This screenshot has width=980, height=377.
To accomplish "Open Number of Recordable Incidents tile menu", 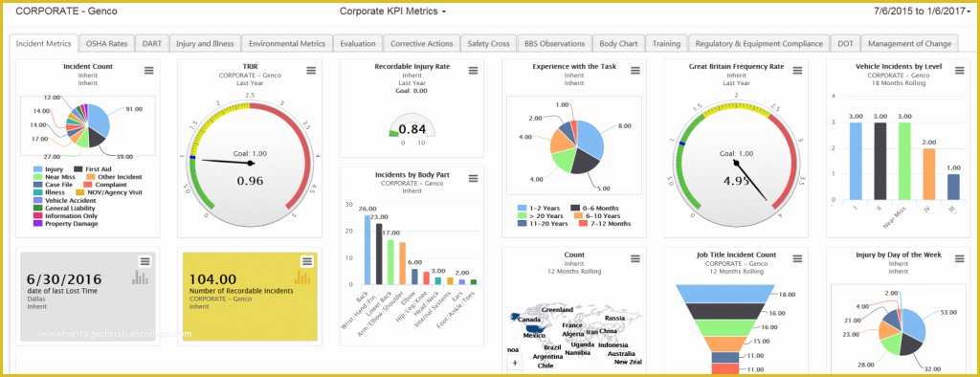I will click(307, 261).
